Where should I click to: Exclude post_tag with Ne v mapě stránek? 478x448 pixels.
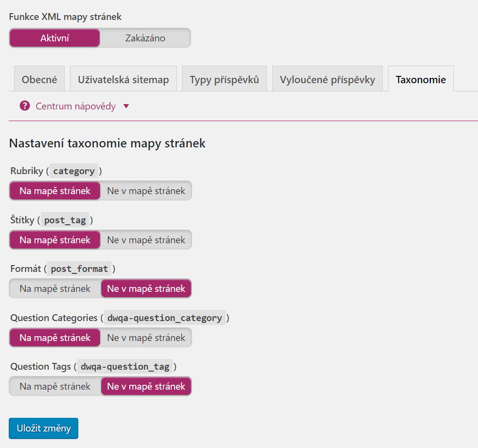pos(146,240)
